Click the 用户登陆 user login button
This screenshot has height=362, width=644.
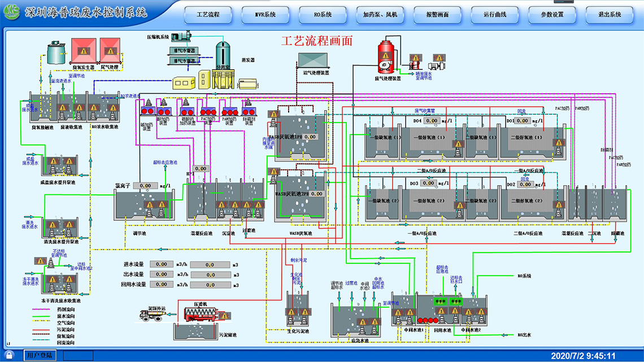(41, 355)
